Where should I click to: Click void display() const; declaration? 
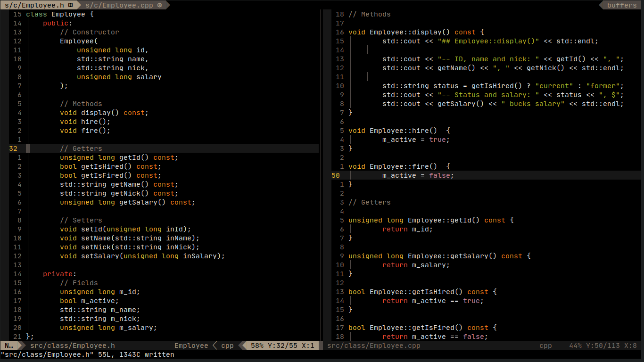click(104, 113)
